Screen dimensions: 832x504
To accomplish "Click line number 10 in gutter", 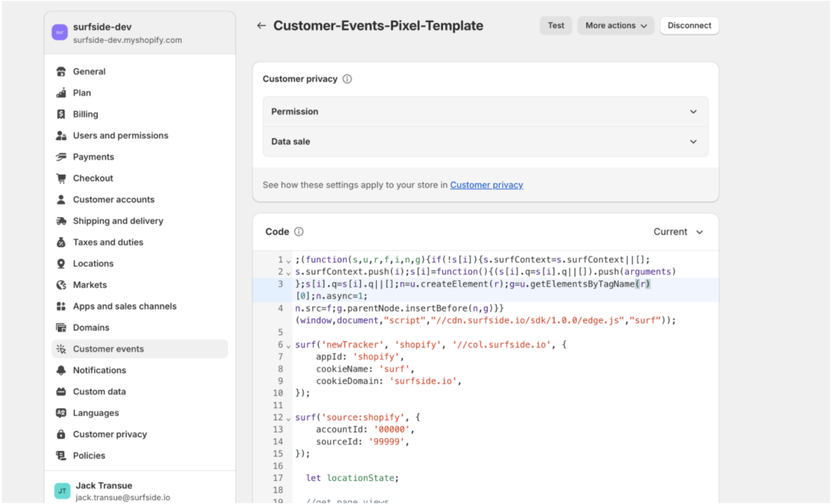I will tap(278, 393).
